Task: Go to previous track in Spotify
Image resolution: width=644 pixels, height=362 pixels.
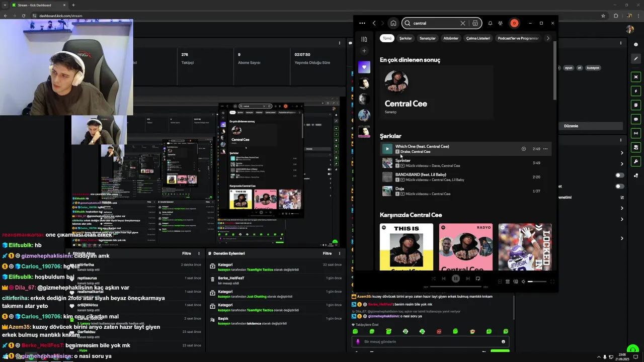Action: [x=444, y=279]
